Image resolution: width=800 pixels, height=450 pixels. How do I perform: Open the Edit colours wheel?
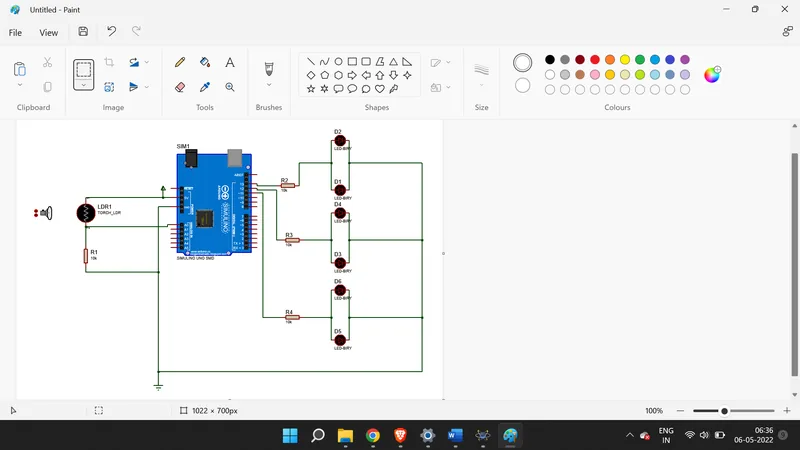(712, 74)
